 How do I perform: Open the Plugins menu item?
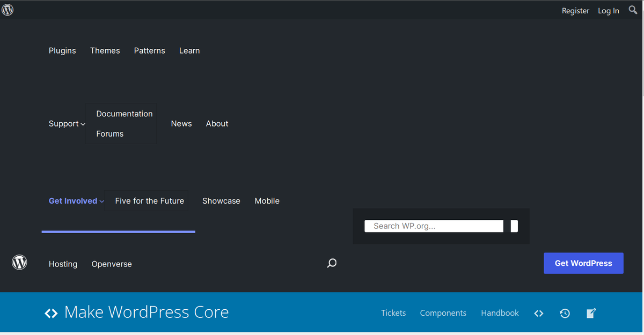(62, 50)
